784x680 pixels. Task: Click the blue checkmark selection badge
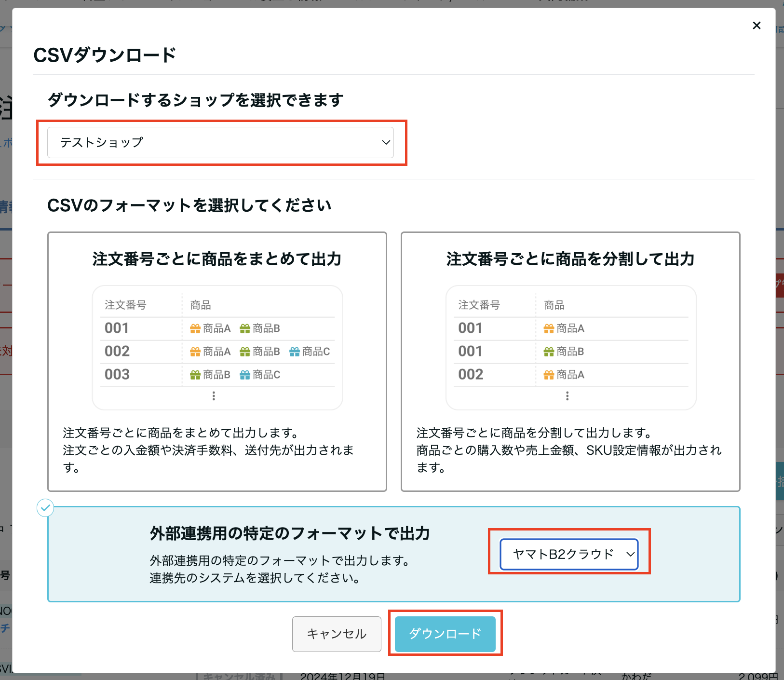tap(45, 507)
